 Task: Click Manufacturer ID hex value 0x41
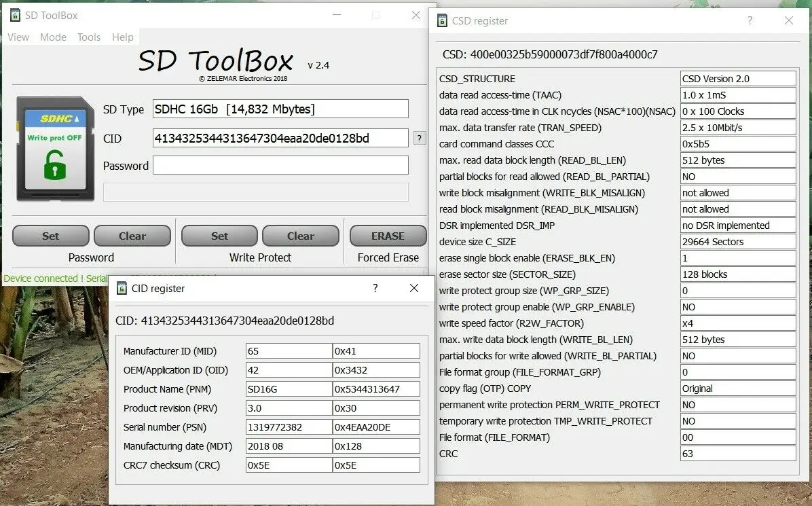376,351
